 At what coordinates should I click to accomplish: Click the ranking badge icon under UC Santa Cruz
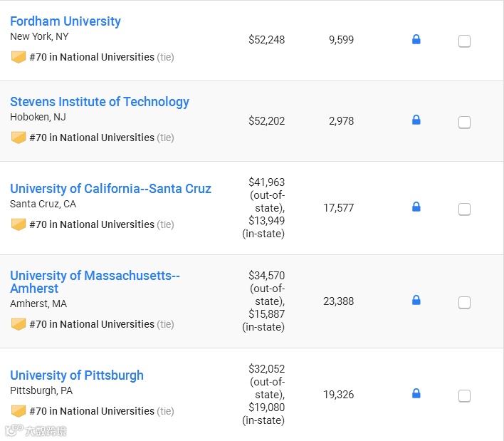click(19, 224)
